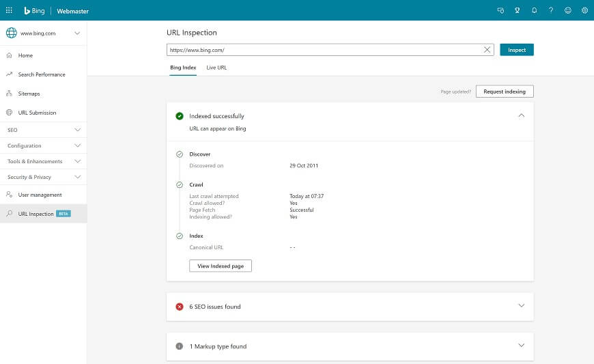Click the 'Successful' page fetch value
The width and height of the screenshot is (594, 364).
pyautogui.click(x=302, y=210)
